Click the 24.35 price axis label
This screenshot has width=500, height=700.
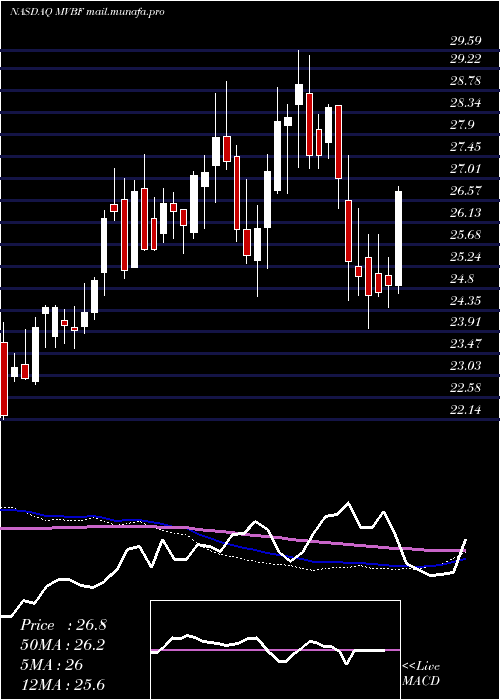coord(466,300)
